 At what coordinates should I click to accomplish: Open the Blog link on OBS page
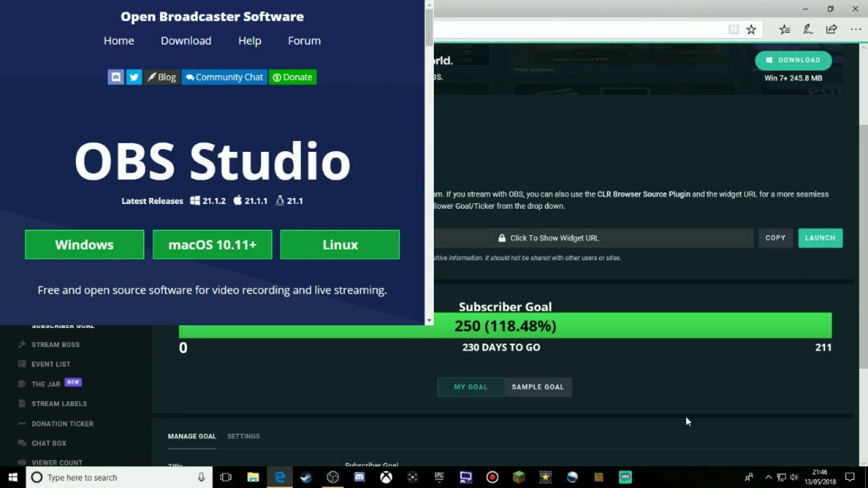point(162,77)
